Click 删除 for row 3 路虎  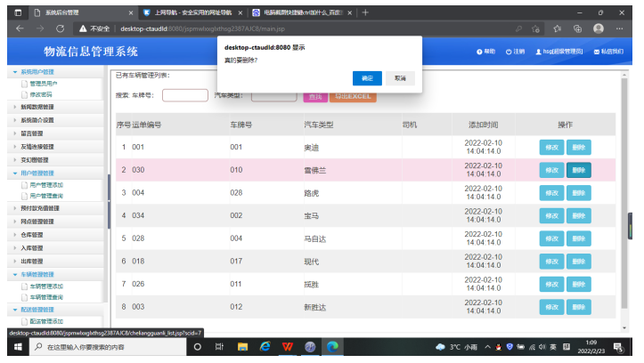pos(579,193)
